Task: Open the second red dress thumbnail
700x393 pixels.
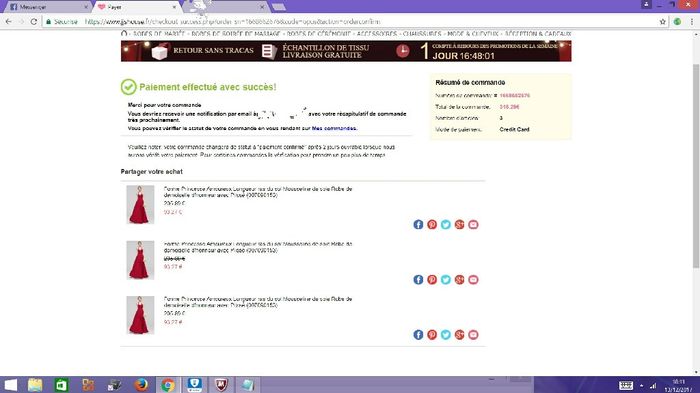Action: [140, 260]
